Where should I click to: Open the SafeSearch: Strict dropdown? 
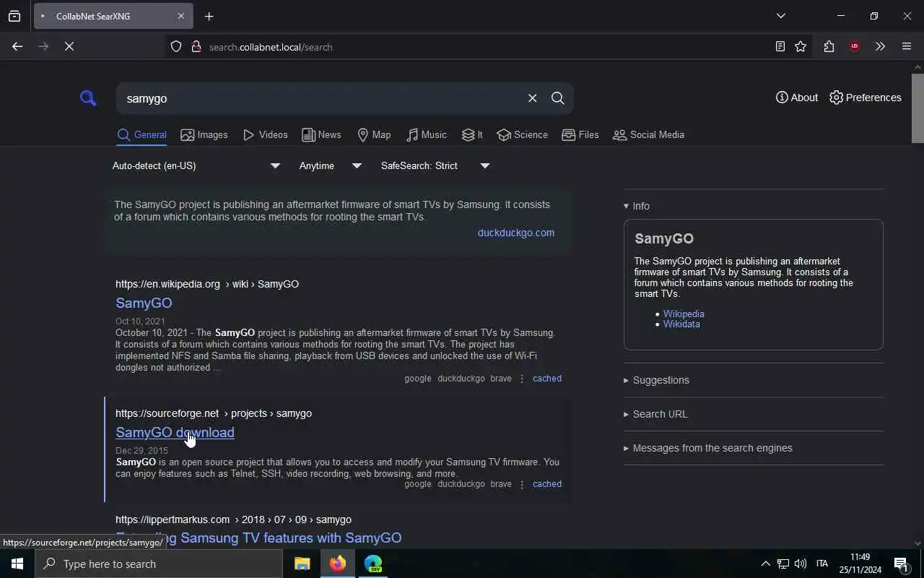coord(435,165)
